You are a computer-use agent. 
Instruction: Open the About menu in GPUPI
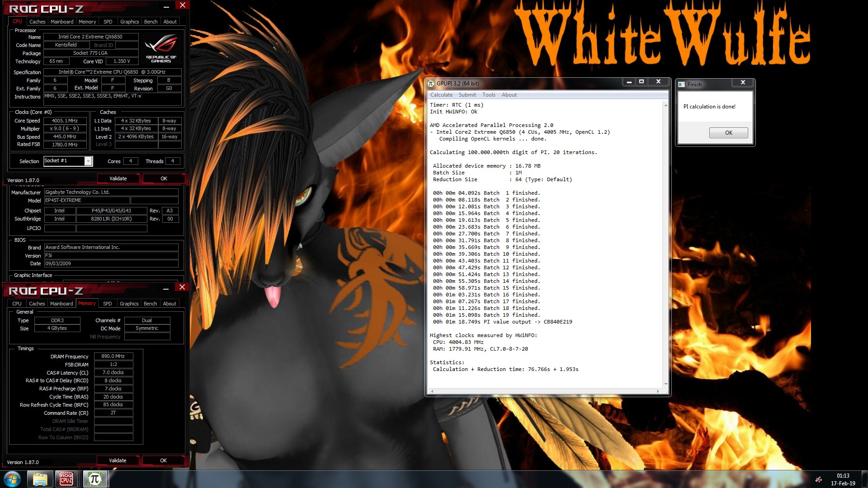(x=509, y=95)
